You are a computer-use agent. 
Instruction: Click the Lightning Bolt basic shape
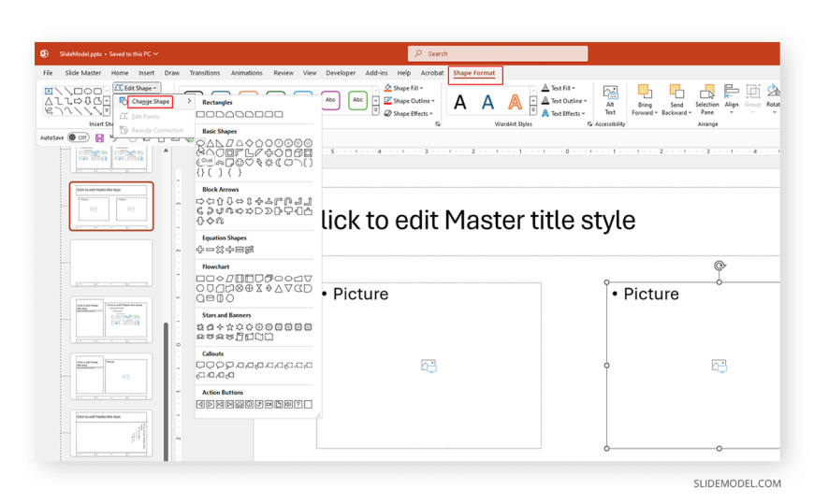pyautogui.click(x=259, y=163)
